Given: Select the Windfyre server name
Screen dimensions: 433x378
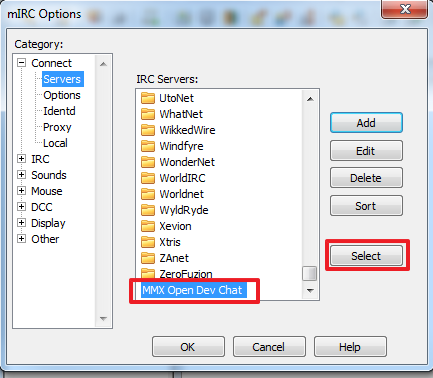Looking at the screenshot, I should (181, 146).
